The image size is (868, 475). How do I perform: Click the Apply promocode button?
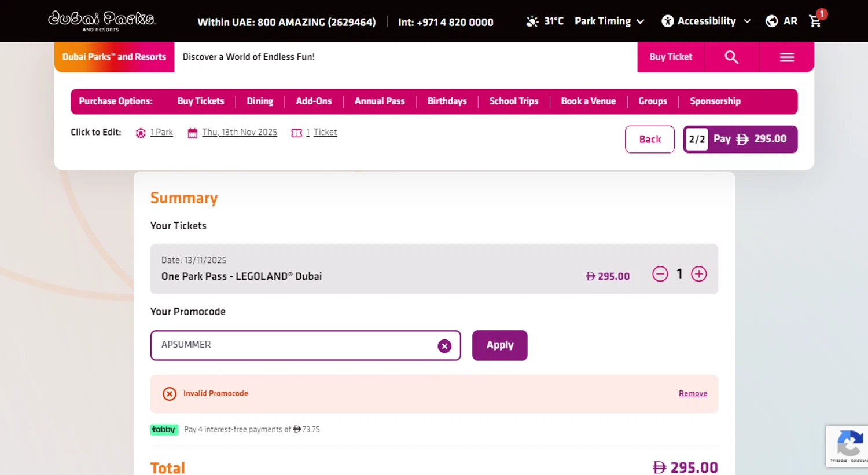(499, 345)
